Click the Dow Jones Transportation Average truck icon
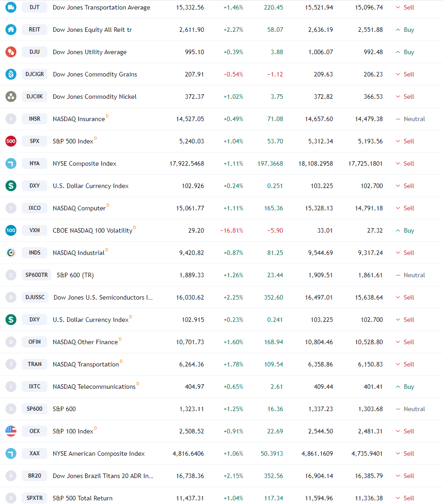This screenshot has height=504, width=443. pos(11,7)
